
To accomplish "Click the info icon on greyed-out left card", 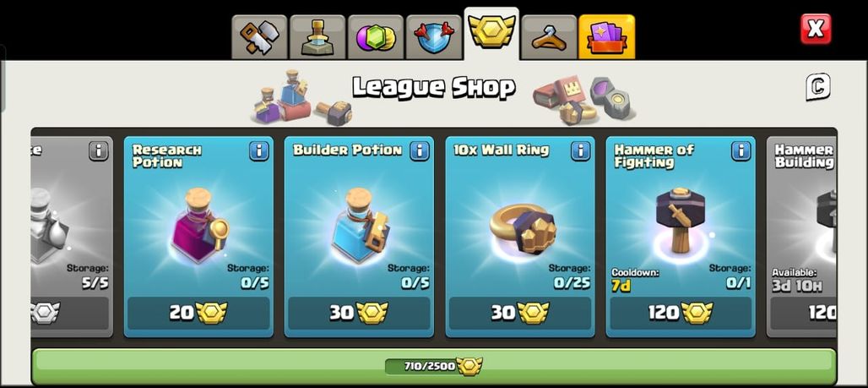I will click(x=98, y=150).
